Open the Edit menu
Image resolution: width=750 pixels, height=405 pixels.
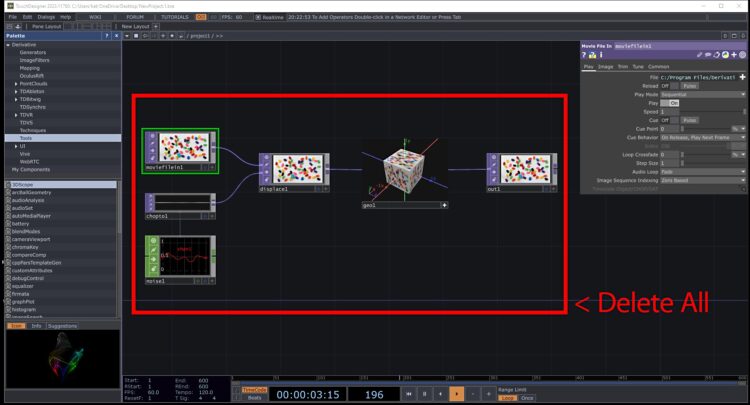27,17
